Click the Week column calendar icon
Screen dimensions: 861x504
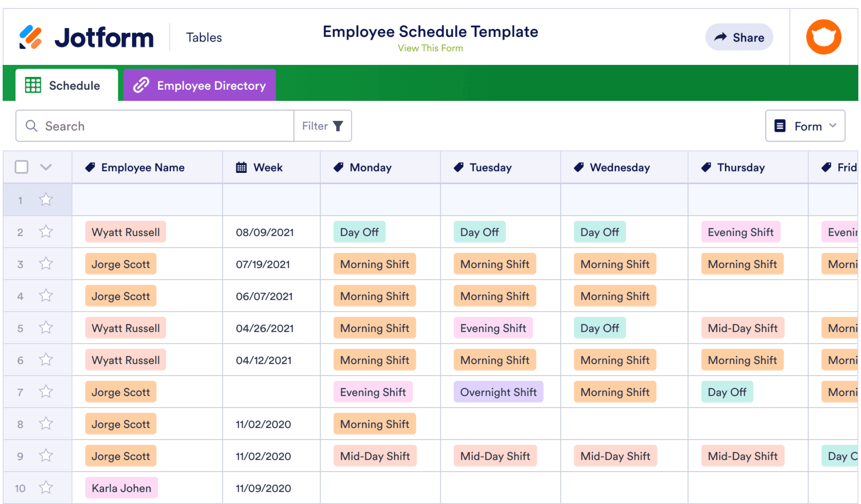[241, 168]
